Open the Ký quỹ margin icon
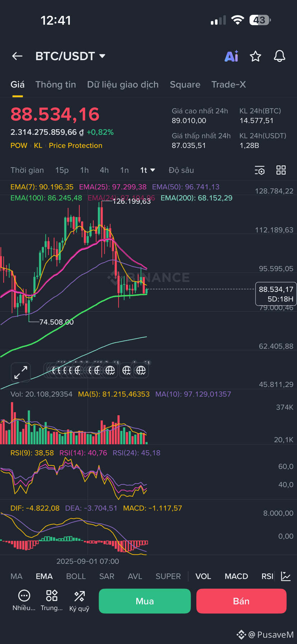Viewport: 297px width, 644px height. 79,600
